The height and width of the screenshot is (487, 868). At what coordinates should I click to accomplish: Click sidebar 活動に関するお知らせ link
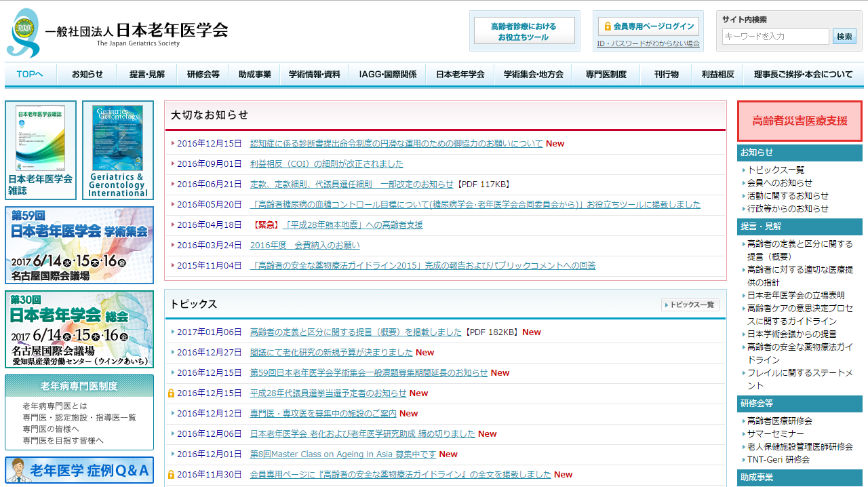[x=788, y=196]
